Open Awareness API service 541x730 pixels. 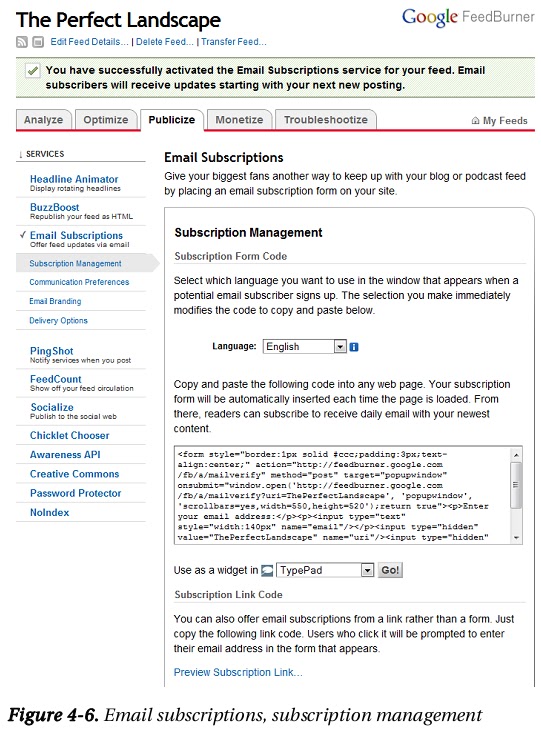coord(65,454)
